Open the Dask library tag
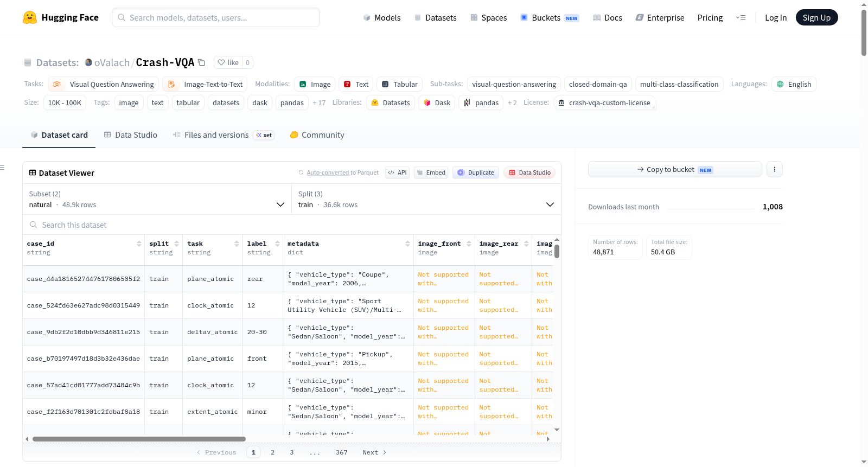 [437, 103]
